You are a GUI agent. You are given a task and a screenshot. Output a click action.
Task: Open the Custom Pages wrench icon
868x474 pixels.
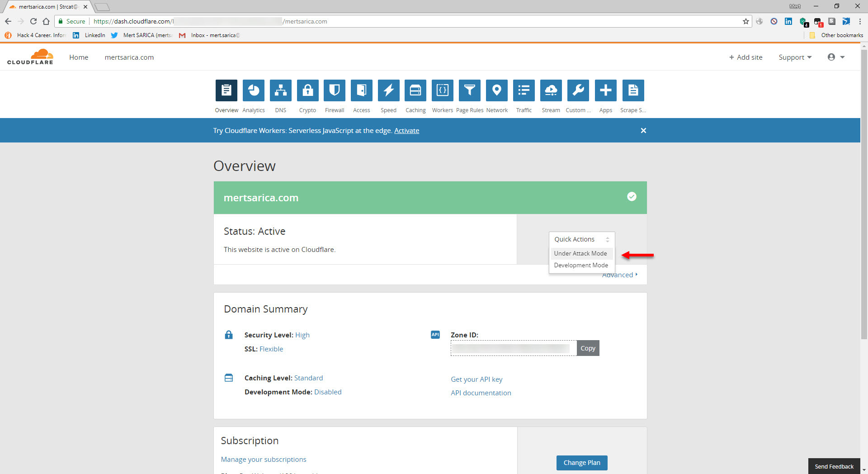(578, 90)
